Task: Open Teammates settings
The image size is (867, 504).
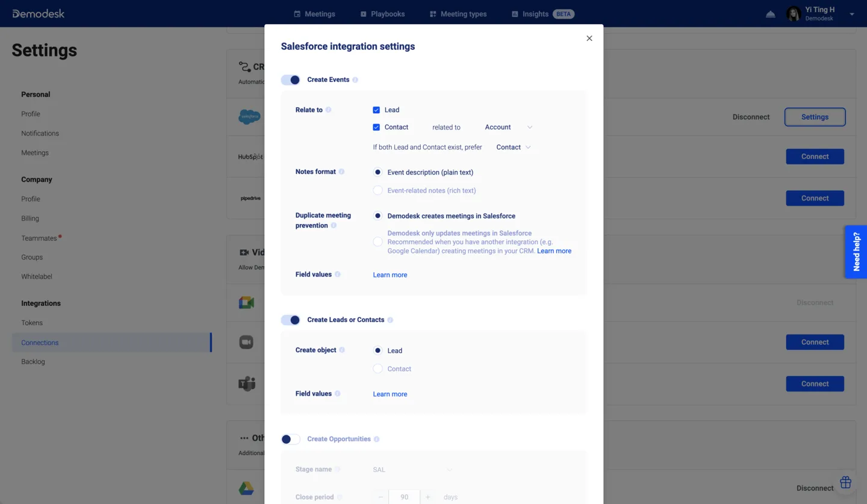Action: click(39, 238)
